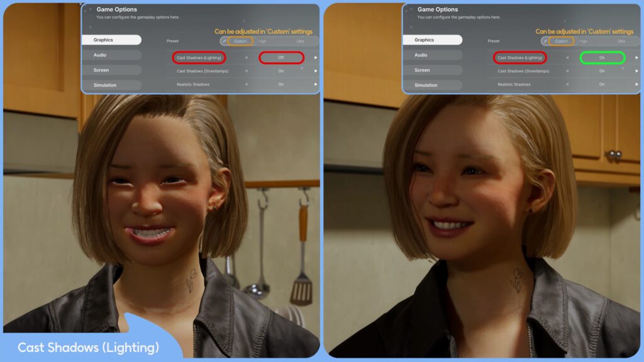Toggle the green-circled 'On' Cast Shadows (Lighting) value
The height and width of the screenshot is (362, 644).
602,58
